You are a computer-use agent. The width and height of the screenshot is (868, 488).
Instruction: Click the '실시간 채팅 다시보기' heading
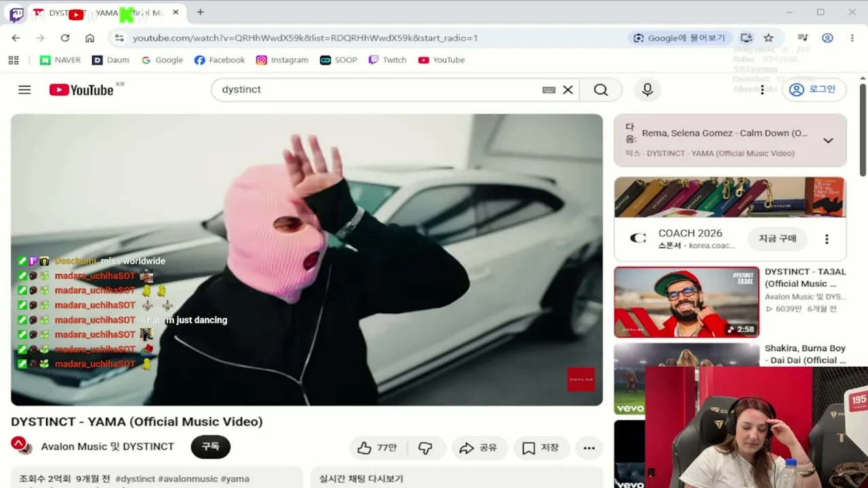(x=361, y=479)
